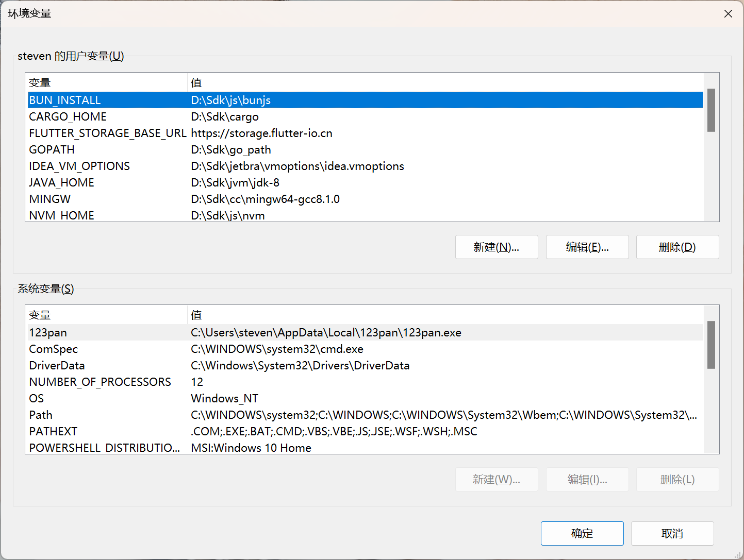Viewport: 744px width, 560px height.
Task: Select FLUTTER_STORAGE_BASE_URL variable entry
Action: point(107,133)
